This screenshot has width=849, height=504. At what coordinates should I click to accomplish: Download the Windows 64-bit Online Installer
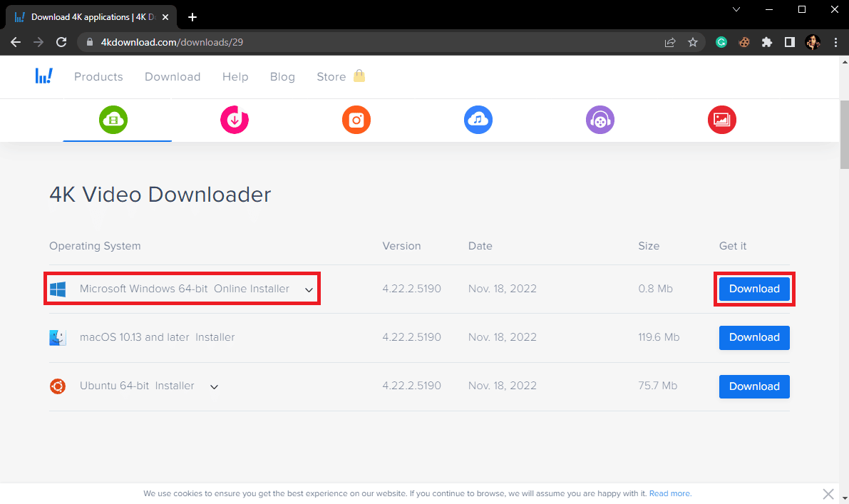(x=754, y=289)
